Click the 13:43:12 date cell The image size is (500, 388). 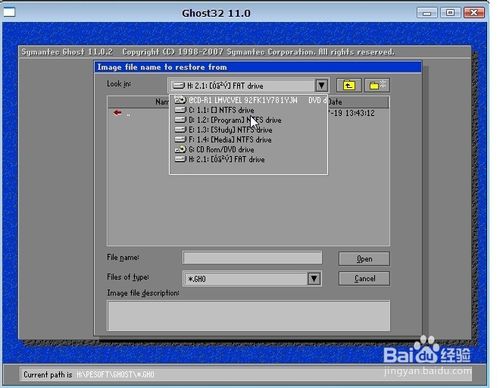360,113
